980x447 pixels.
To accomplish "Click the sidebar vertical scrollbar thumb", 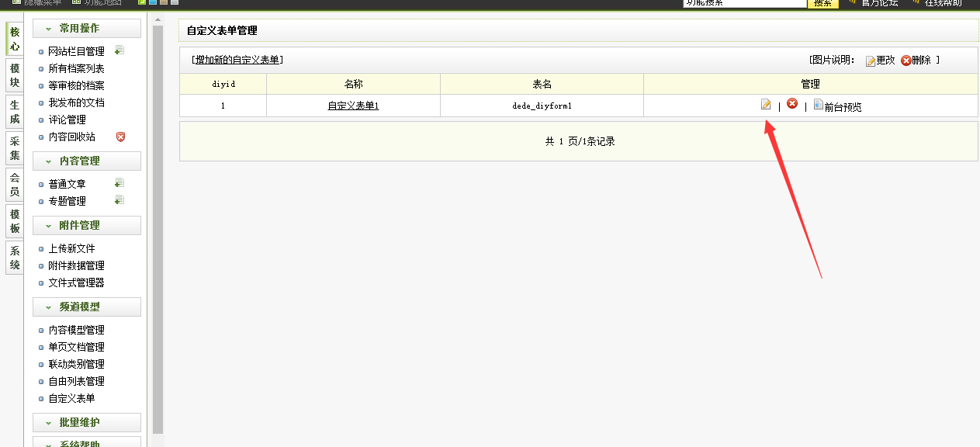I will pyautogui.click(x=158, y=229).
